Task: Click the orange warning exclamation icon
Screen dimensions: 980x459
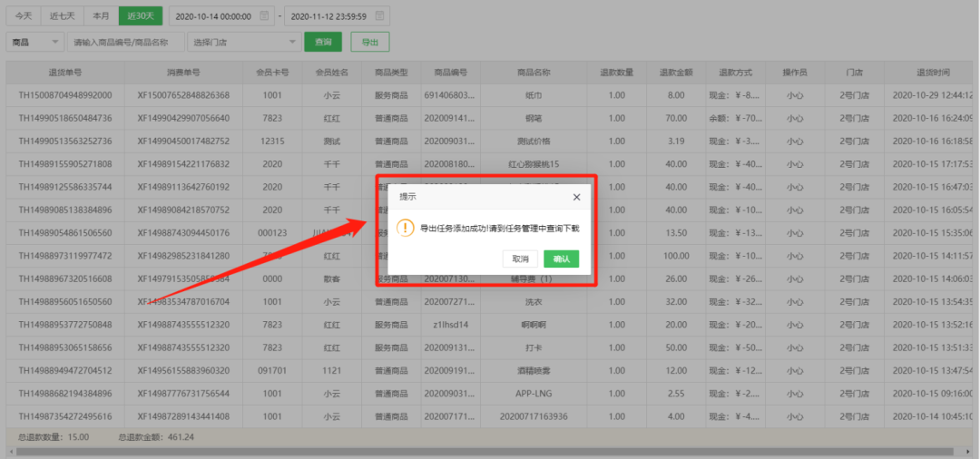Action: tap(406, 229)
